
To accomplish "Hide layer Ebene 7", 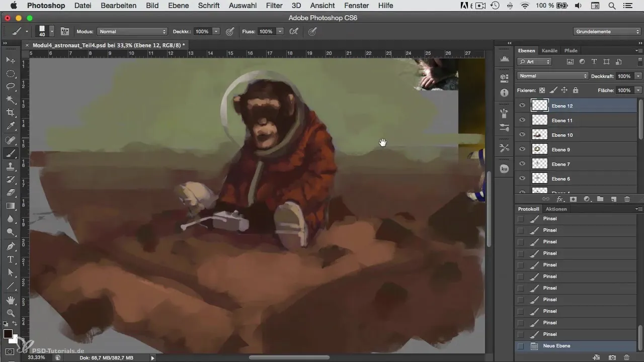I will point(522,164).
